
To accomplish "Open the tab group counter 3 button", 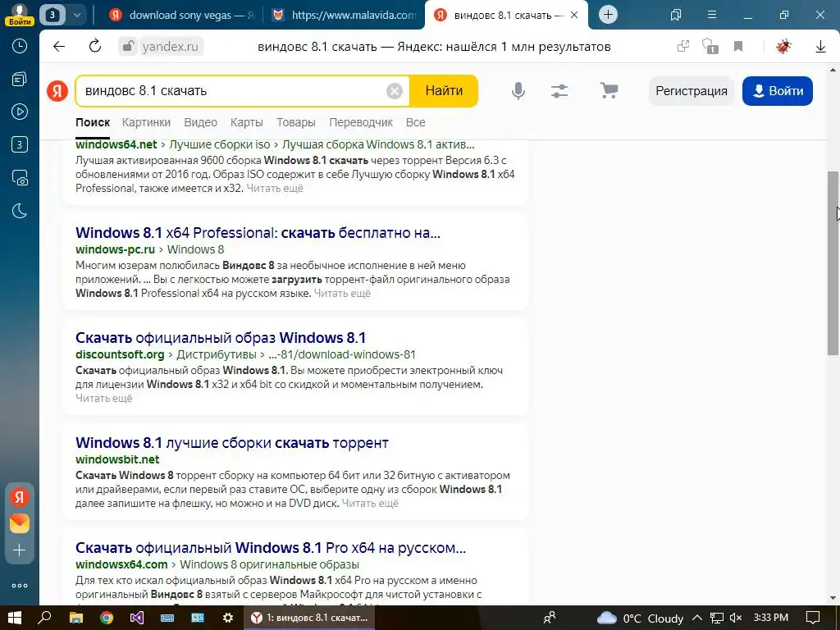I will [x=52, y=15].
